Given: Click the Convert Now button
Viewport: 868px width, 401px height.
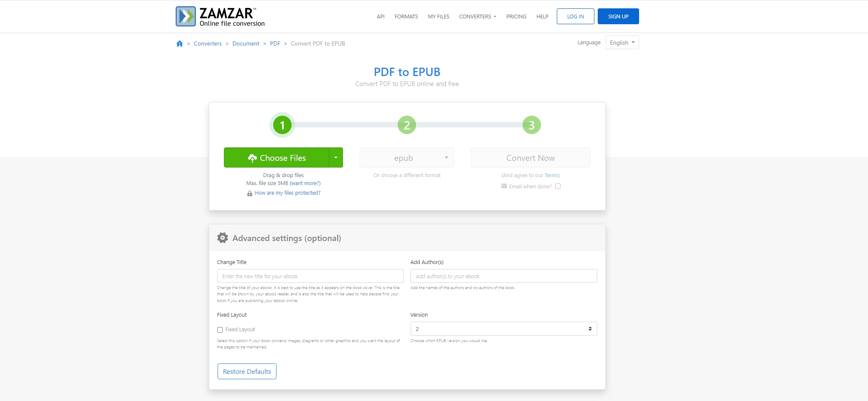Looking at the screenshot, I should 530,157.
